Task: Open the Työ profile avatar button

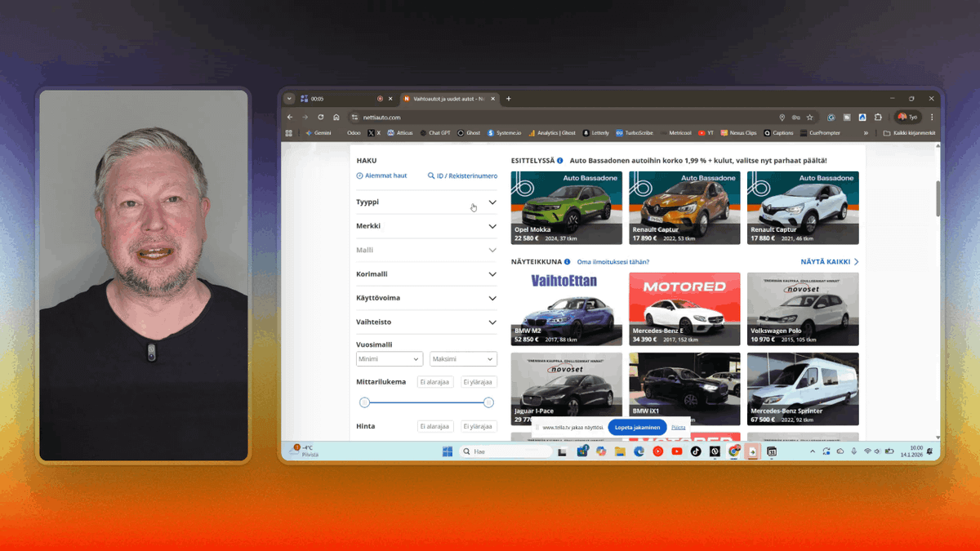Action: click(x=907, y=118)
